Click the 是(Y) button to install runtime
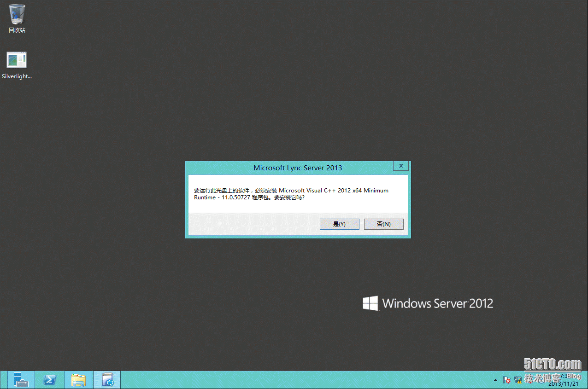588x389 pixels. [339, 224]
